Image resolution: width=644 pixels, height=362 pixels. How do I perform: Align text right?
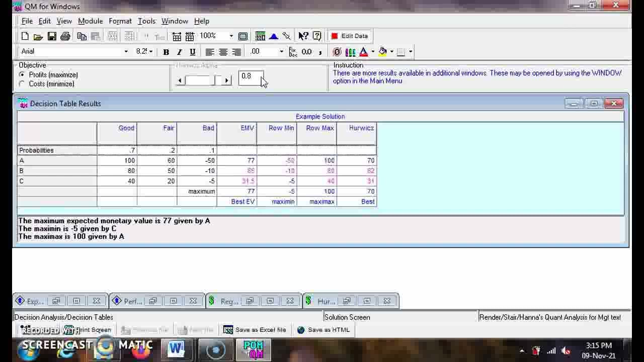[236, 52]
